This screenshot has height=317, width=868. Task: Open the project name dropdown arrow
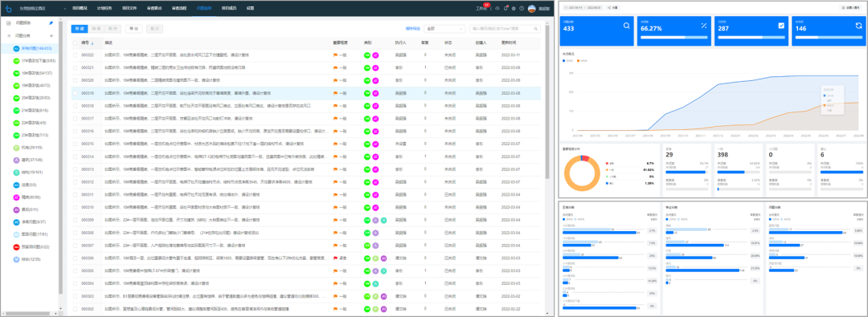coord(65,9)
